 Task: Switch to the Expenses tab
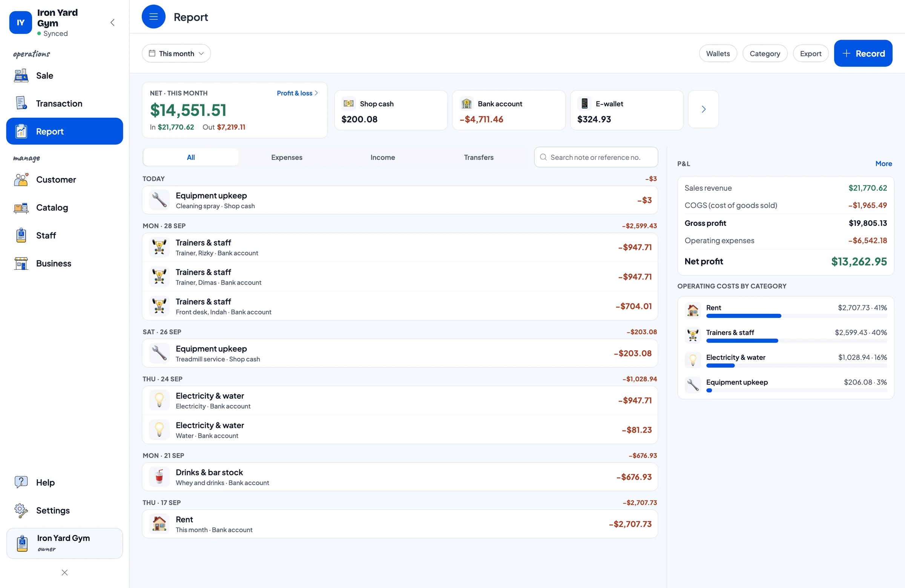click(x=286, y=157)
